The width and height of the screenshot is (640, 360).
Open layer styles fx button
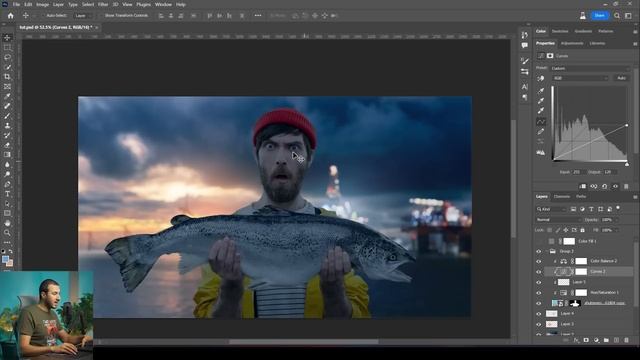coord(576,340)
